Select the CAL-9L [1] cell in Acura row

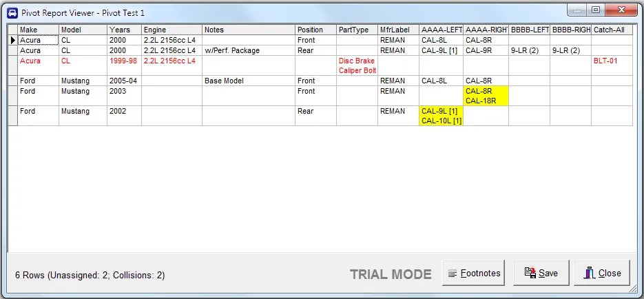[441, 50]
